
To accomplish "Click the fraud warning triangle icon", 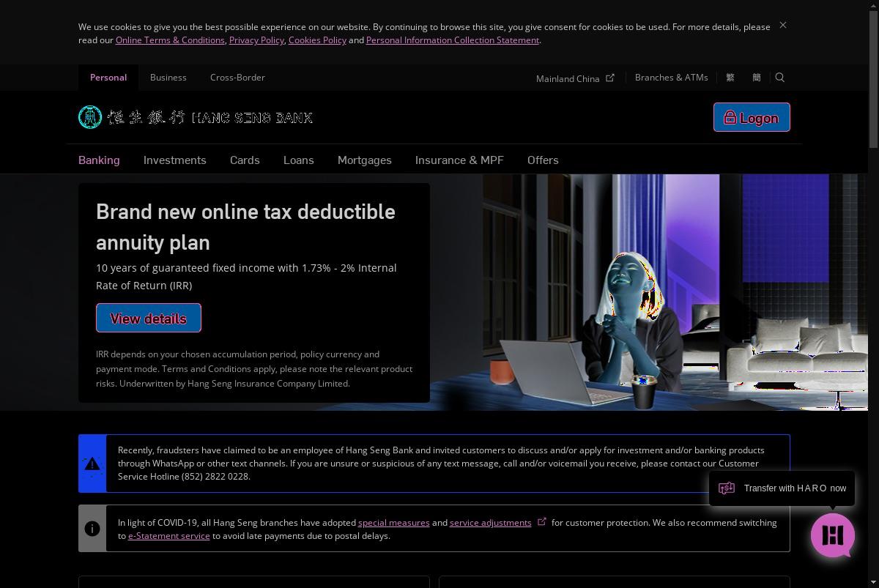I will coord(92,464).
